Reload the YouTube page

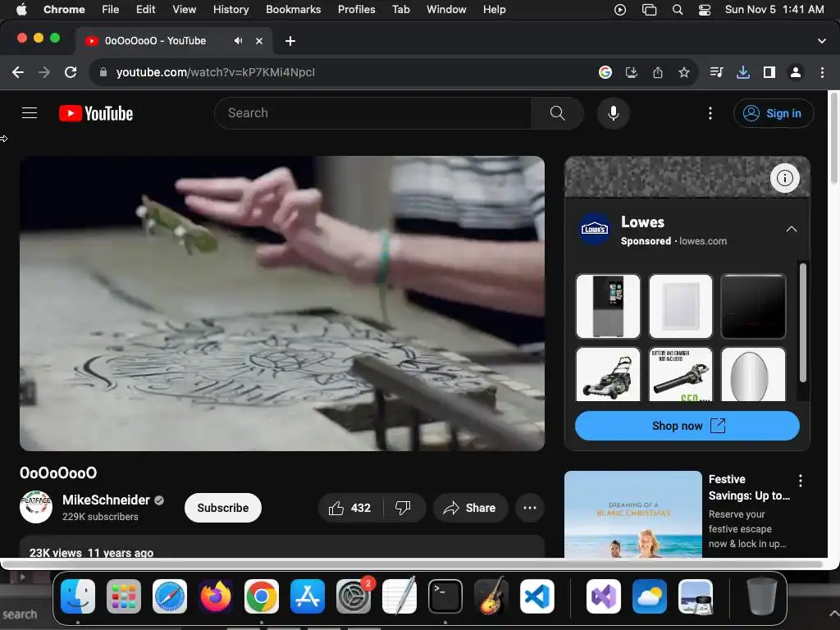pos(71,72)
